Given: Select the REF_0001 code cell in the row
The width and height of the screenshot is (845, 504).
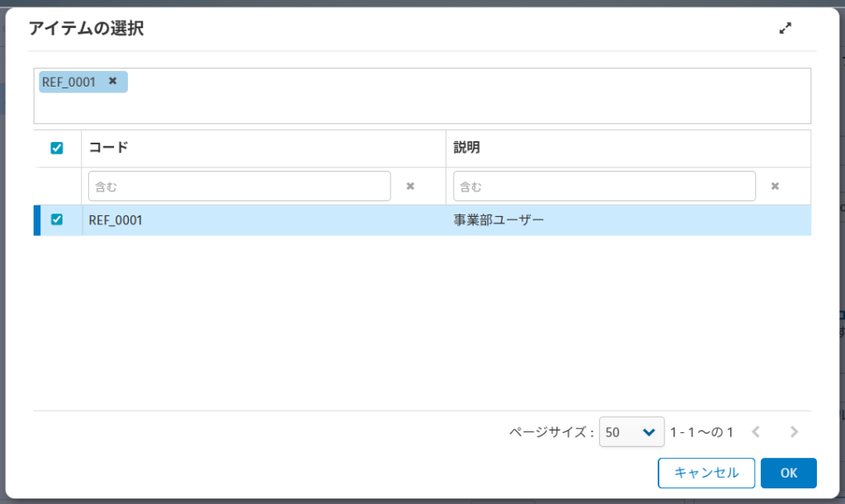Looking at the screenshot, I should tap(116, 220).
